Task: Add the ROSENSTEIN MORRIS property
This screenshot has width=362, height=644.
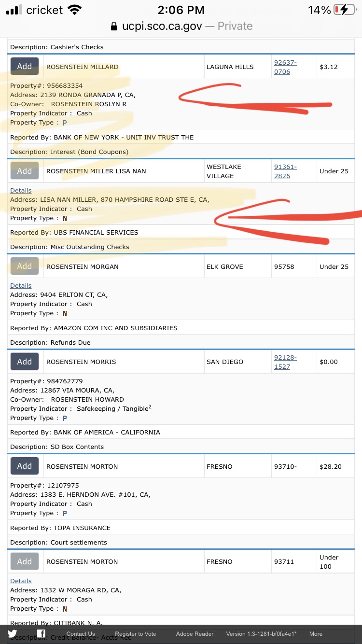Action: [x=25, y=362]
